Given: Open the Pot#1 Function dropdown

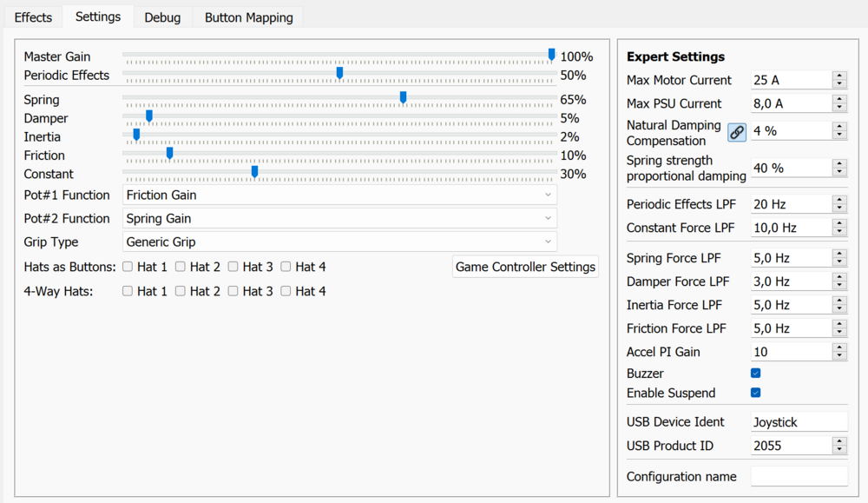Looking at the screenshot, I should click(x=340, y=195).
